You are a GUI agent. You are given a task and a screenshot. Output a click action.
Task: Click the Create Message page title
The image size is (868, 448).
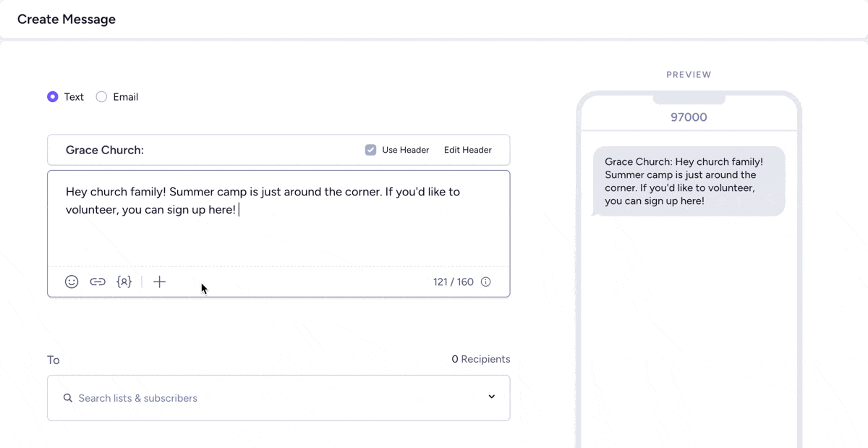(67, 20)
